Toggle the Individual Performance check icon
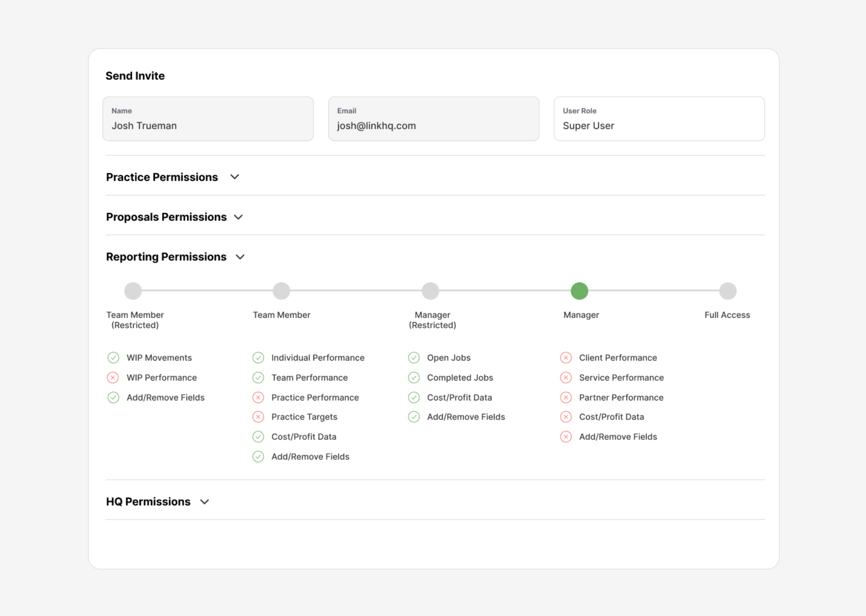866x616 pixels. (x=258, y=358)
